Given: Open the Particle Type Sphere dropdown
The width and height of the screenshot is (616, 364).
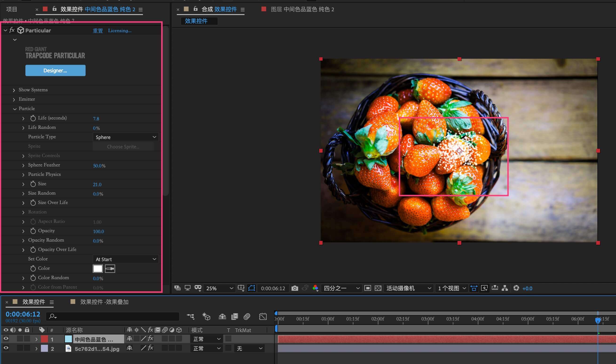Looking at the screenshot, I should (x=126, y=137).
